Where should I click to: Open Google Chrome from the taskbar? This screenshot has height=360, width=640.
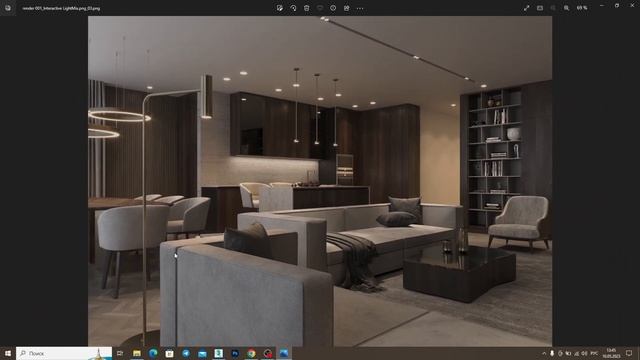point(251,353)
